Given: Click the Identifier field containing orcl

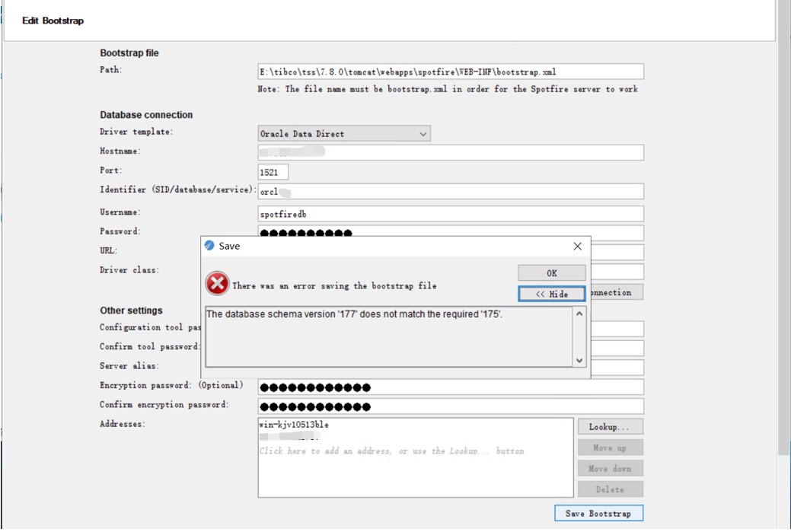Looking at the screenshot, I should click(451, 192).
